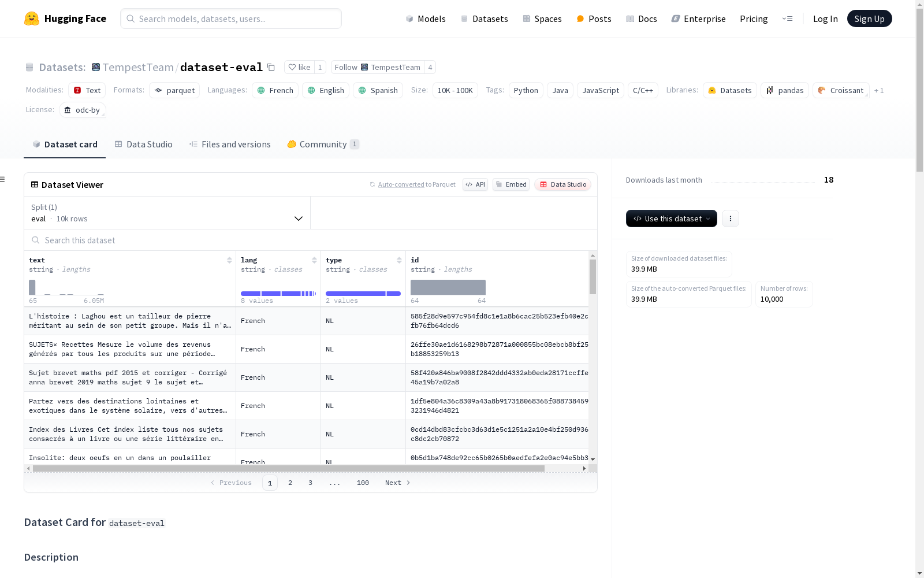The height and width of the screenshot is (578, 924).
Task: Click the main search models input
Action: pyautogui.click(x=231, y=18)
